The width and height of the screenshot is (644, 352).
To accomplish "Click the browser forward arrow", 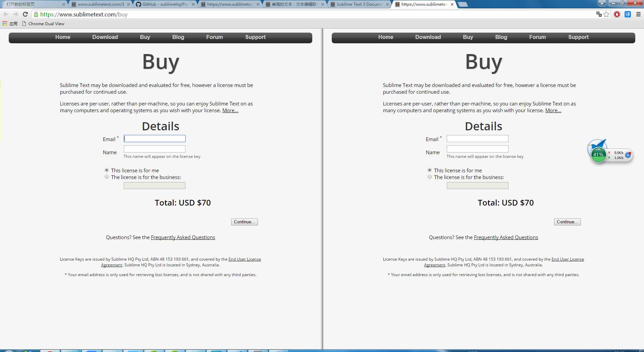I will (x=15, y=14).
